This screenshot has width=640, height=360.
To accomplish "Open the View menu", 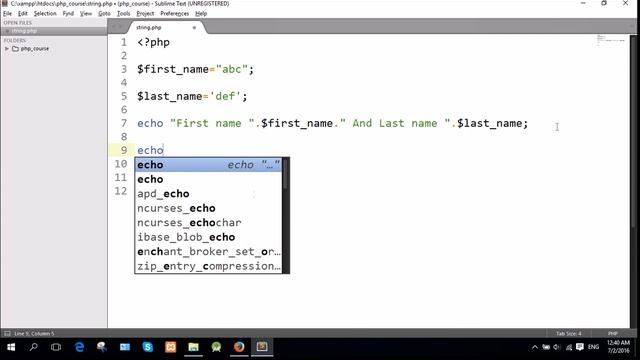I will [x=86, y=13].
